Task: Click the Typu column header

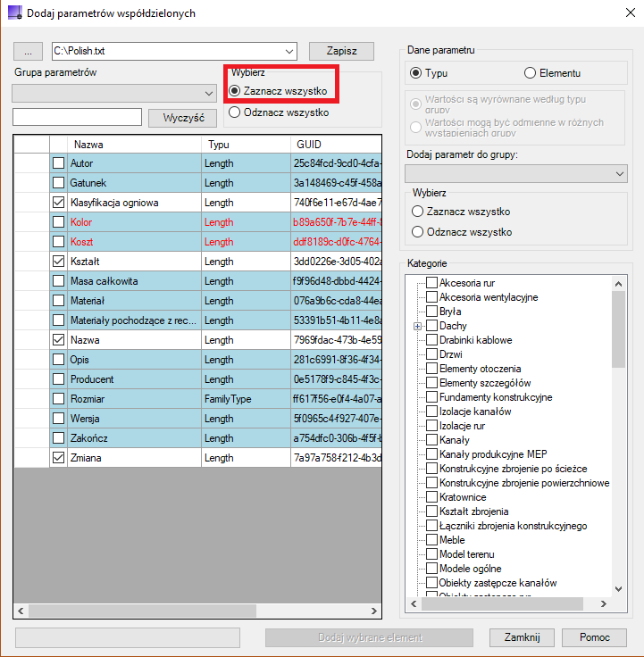Action: click(x=246, y=145)
